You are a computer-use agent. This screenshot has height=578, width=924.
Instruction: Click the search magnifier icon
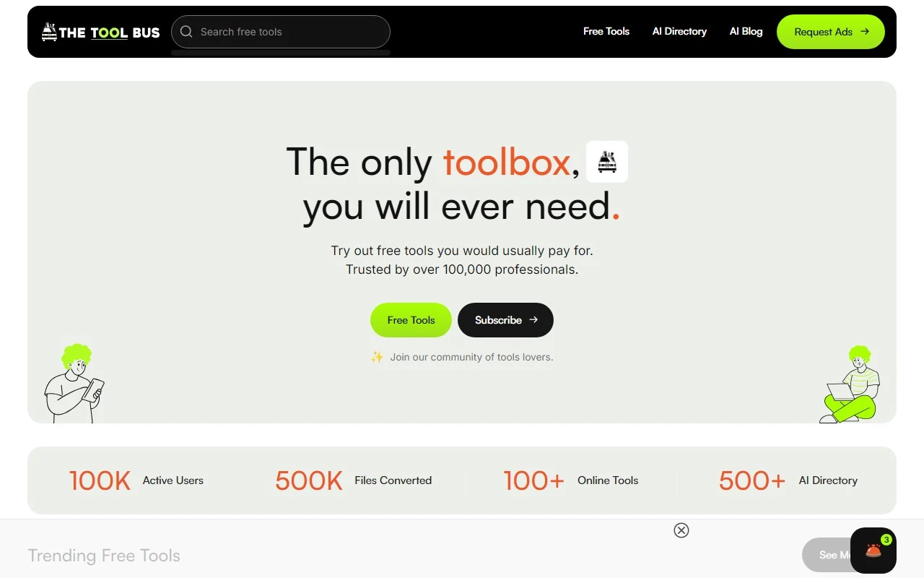click(186, 32)
